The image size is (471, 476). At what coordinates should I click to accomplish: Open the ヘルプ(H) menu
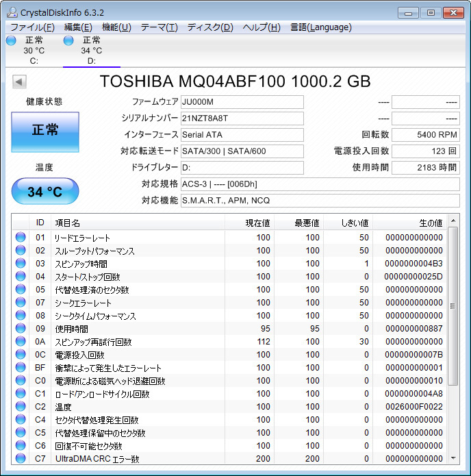[x=262, y=27]
